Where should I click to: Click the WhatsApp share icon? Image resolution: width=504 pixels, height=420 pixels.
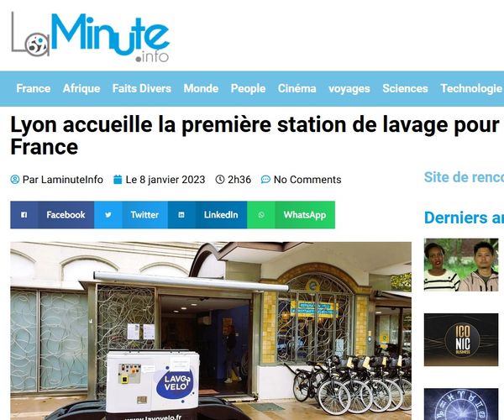pyautogui.click(x=261, y=215)
